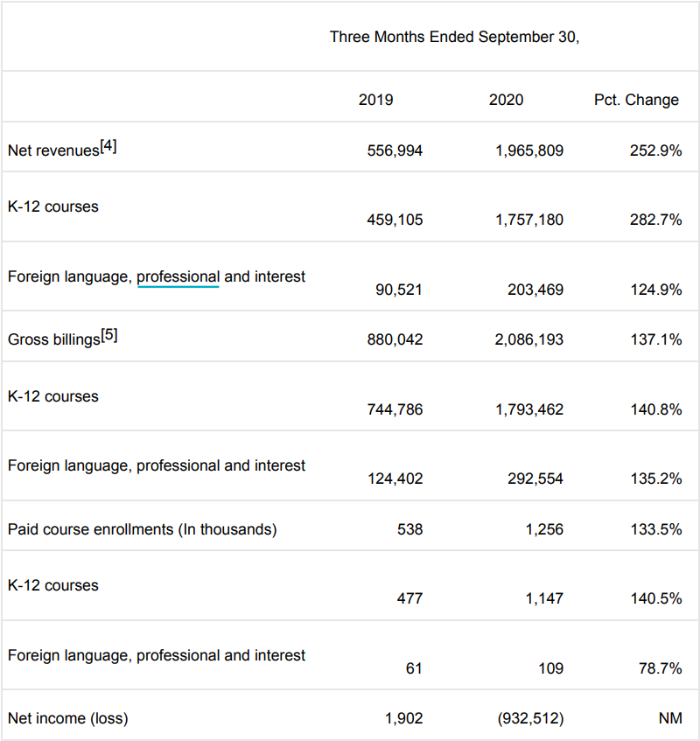
Task: Click the "Pct. Change" column header
Action: [x=636, y=100]
